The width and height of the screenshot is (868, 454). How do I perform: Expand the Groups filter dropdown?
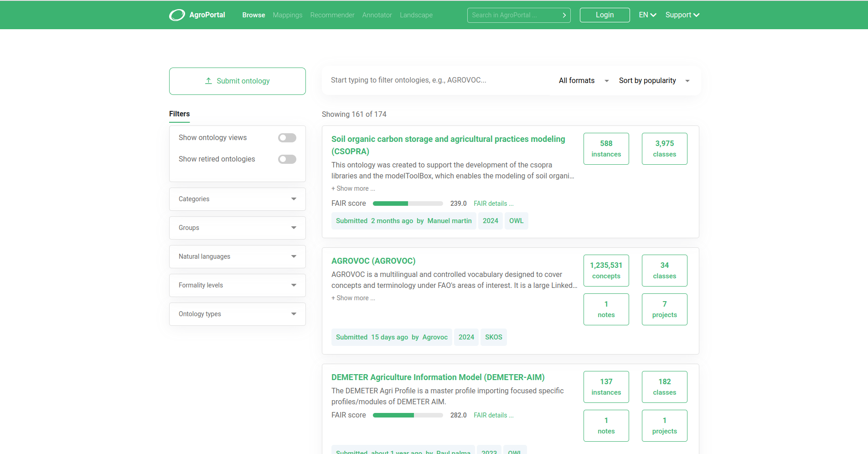[x=238, y=228]
